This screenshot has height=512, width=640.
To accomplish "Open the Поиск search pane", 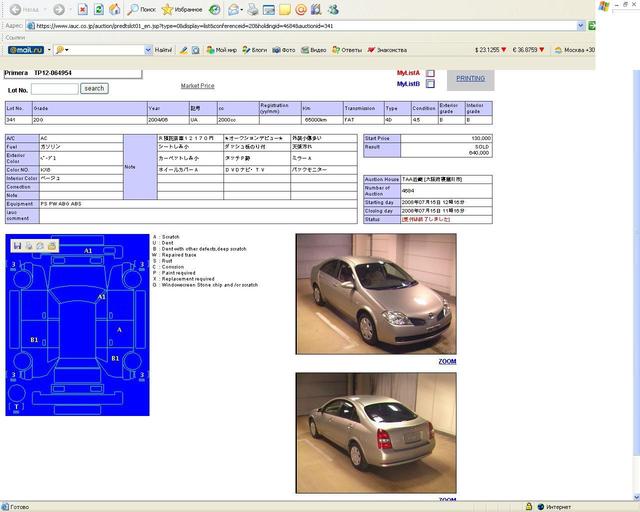I will click(x=142, y=9).
